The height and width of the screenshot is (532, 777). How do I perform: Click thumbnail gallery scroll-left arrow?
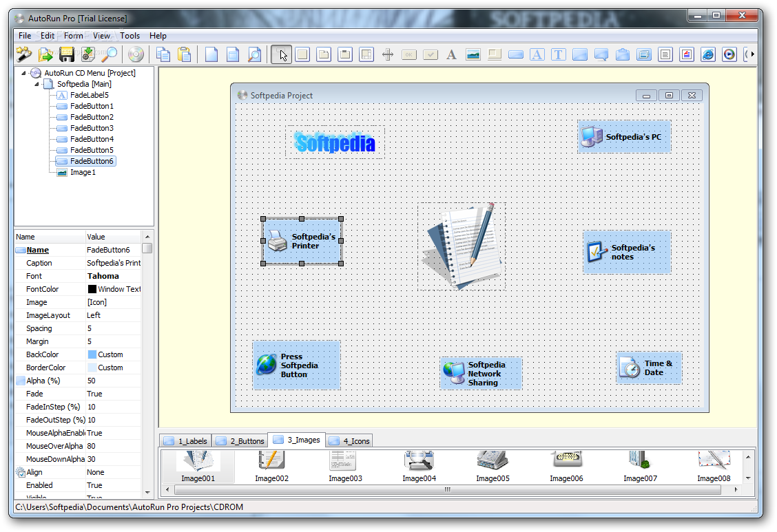pos(167,489)
